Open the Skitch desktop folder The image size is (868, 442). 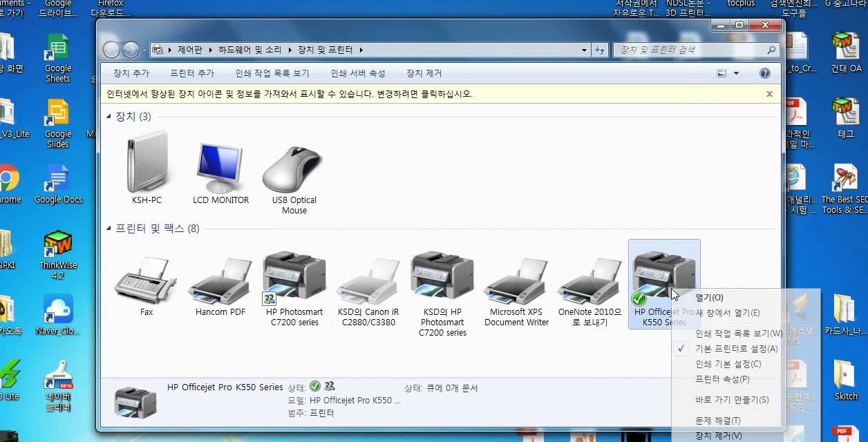pos(846,380)
